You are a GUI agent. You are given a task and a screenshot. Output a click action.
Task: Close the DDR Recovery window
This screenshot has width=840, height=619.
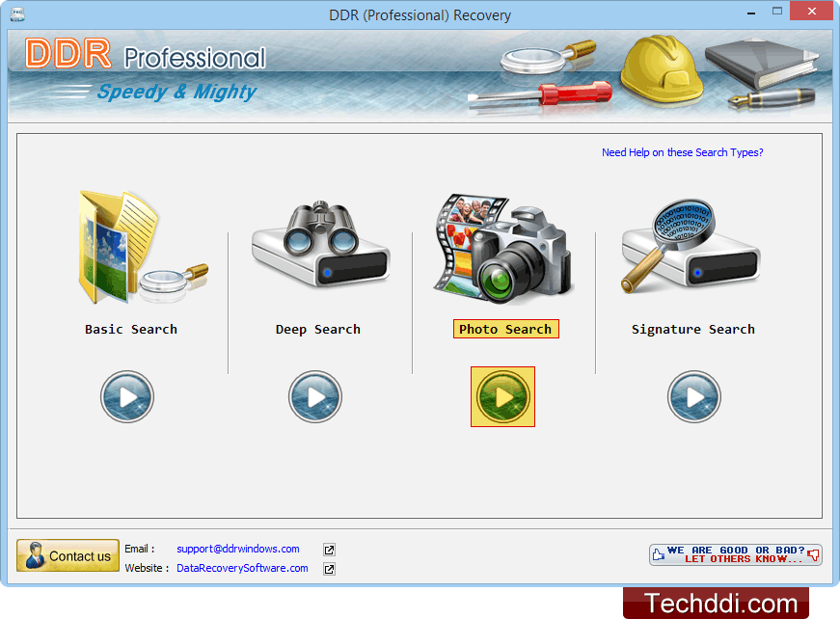(x=812, y=12)
